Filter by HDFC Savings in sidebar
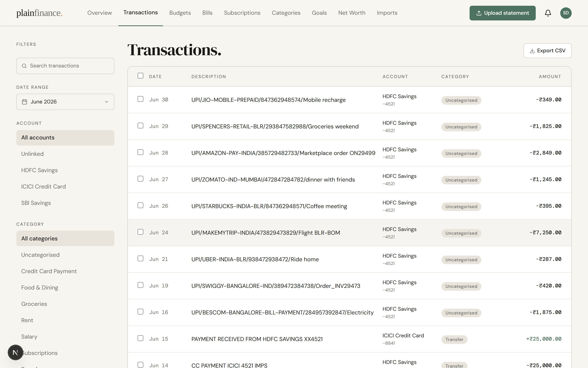This screenshot has height=368, width=588. click(65, 170)
